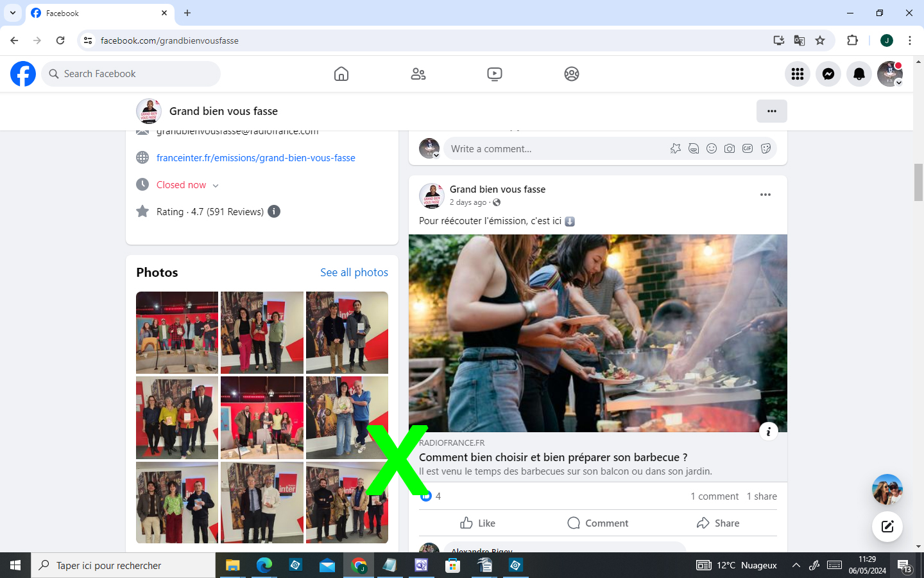Screen dimensions: 924x578
Task: Attach a photo using the camera icon
Action: coord(730,148)
